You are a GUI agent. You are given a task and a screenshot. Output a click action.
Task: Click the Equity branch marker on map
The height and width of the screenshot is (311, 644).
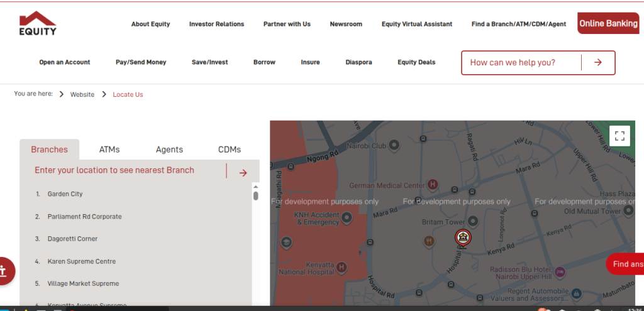click(462, 237)
